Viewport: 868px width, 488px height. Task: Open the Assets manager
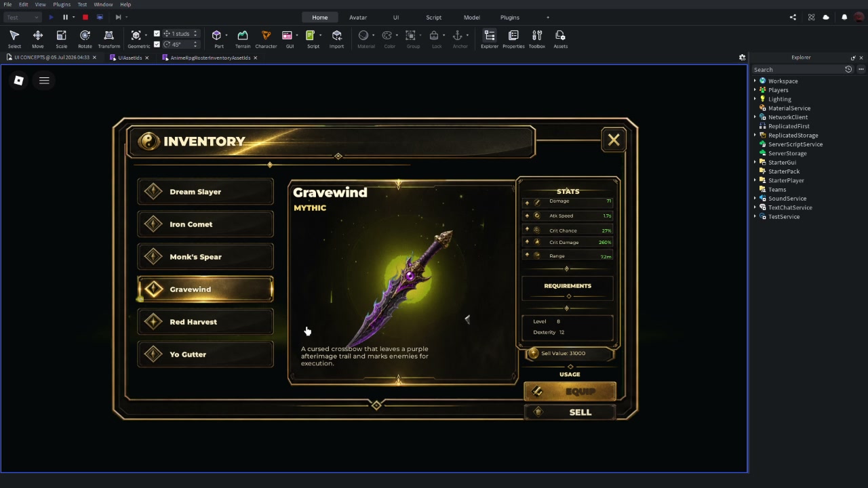(x=560, y=39)
